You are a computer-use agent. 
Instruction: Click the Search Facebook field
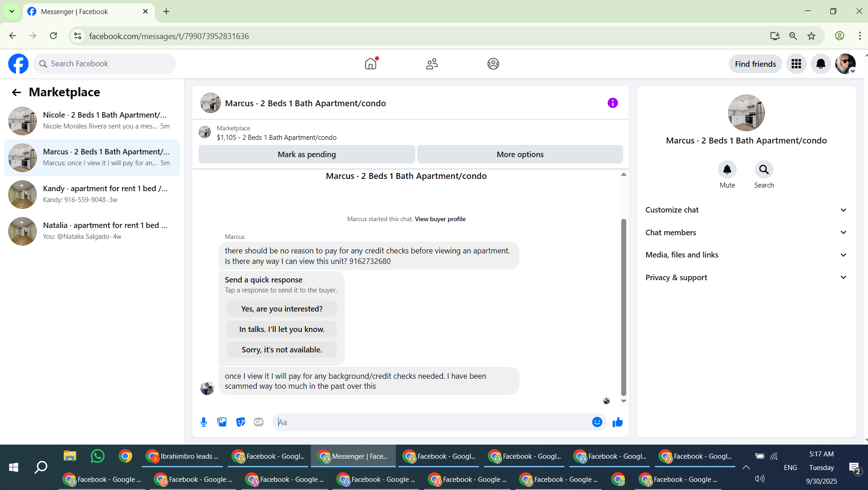pos(105,64)
